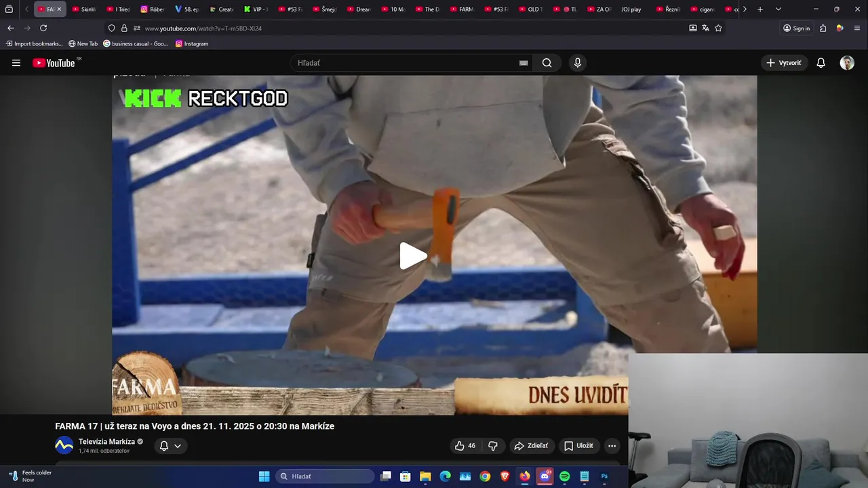Open the Televízia Markíza channel avatar
Screen dimensions: 868x488
click(64, 446)
